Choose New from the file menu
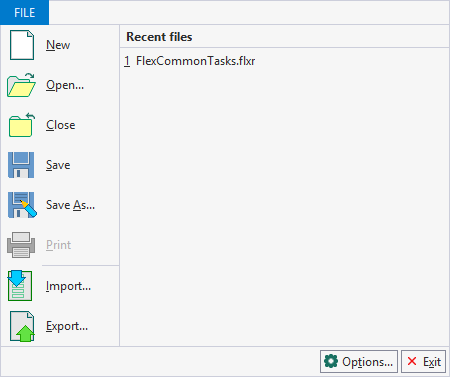Image resolution: width=450 pixels, height=377 pixels. 58,45
